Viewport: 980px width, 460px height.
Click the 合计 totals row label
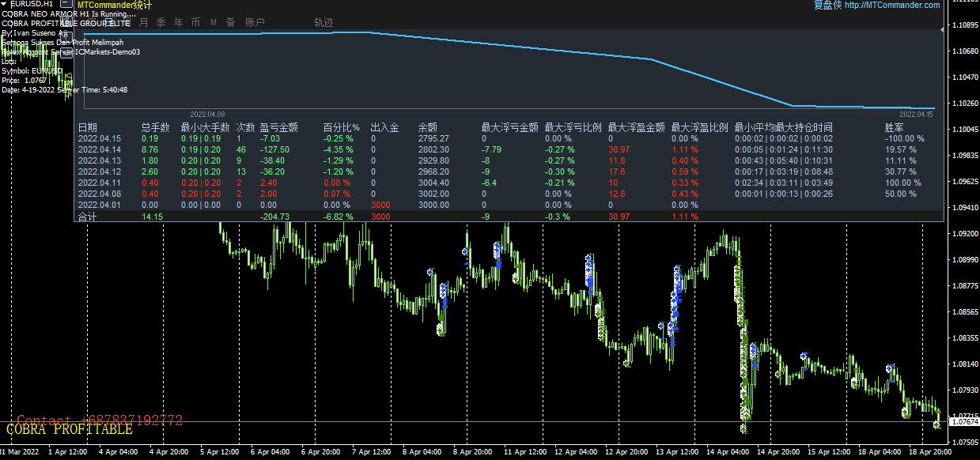[87, 217]
